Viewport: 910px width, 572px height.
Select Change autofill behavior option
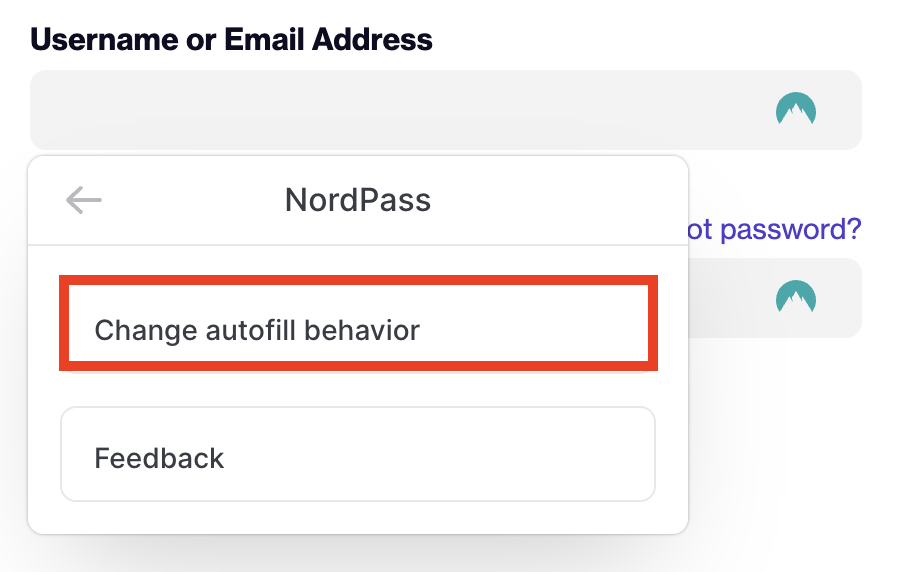tap(358, 323)
